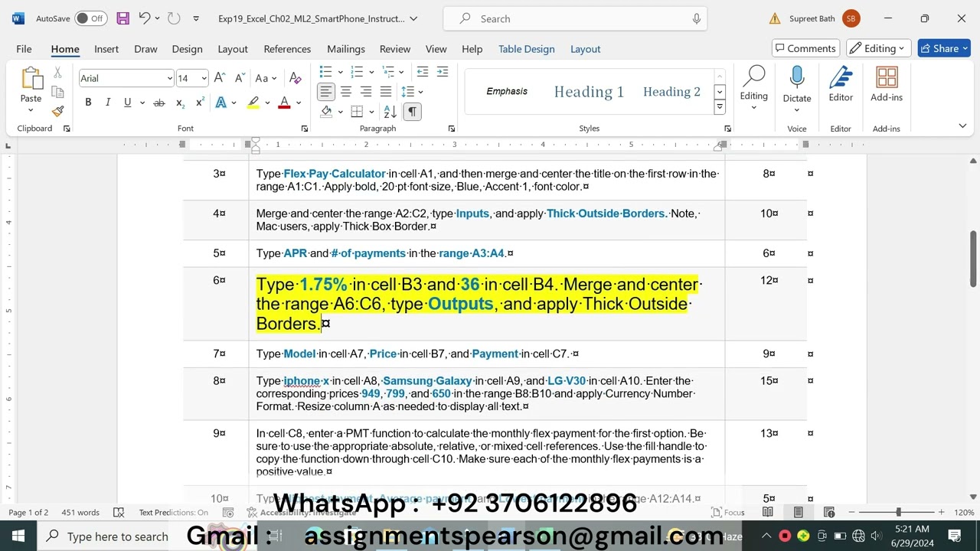Toggle bold formatting

[x=88, y=103]
